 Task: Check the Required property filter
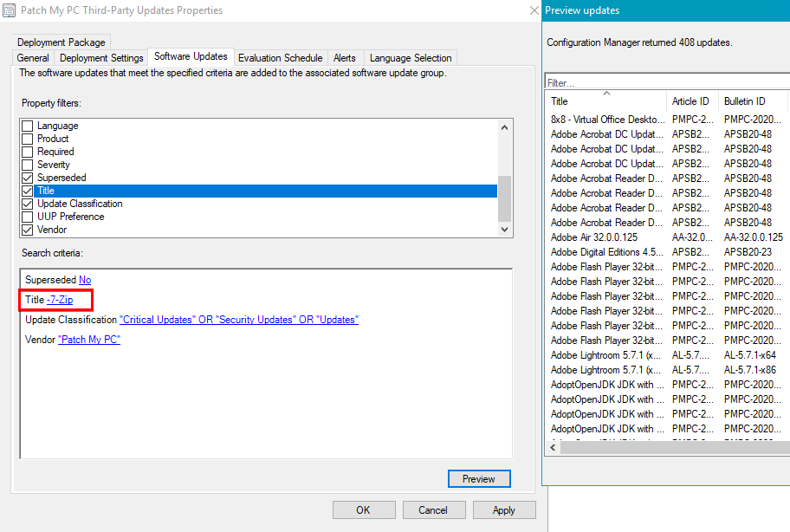(27, 152)
